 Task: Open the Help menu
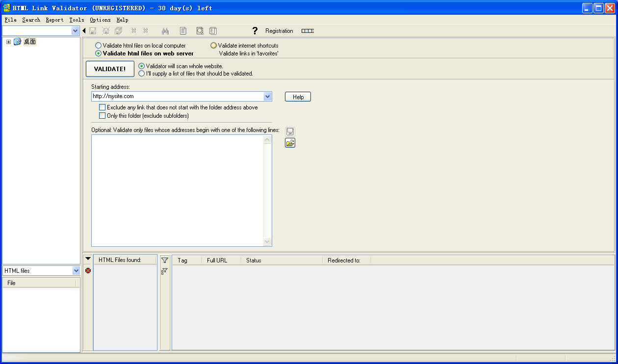pos(122,20)
